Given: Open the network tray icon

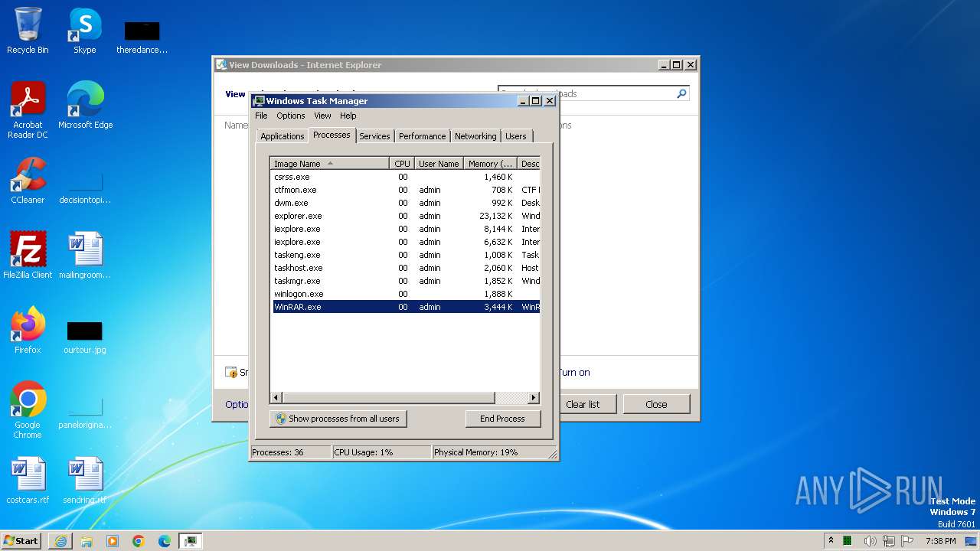Looking at the screenshot, I should pos(889,541).
